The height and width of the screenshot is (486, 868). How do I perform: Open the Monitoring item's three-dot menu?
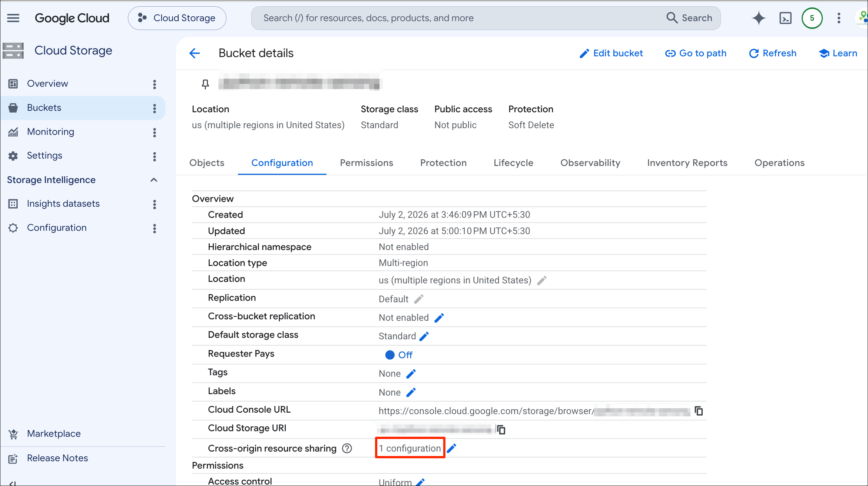pyautogui.click(x=155, y=132)
